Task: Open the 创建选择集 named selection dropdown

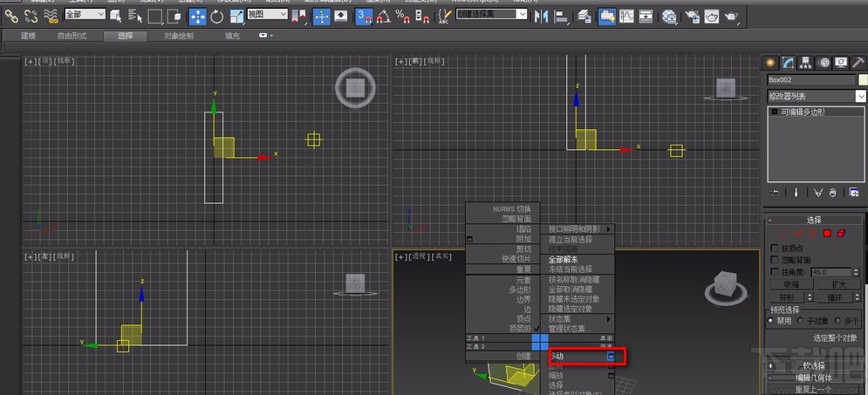Action: coord(491,14)
